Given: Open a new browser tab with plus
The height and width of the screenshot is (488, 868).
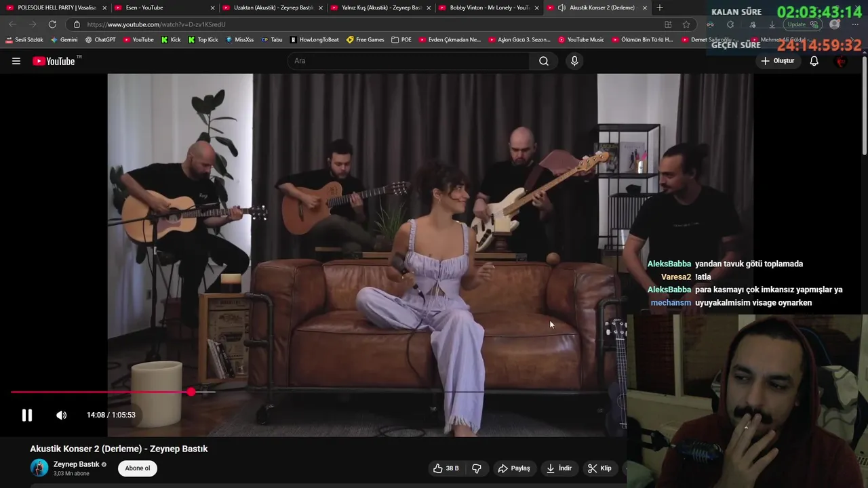Looking at the screenshot, I should coord(660,7).
